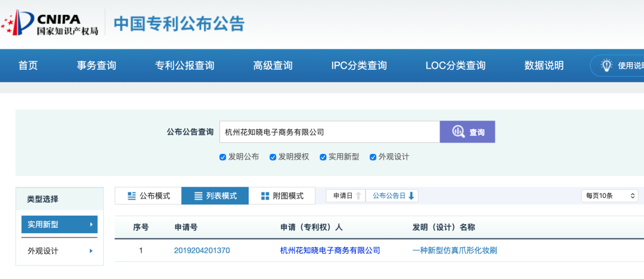Open 专利公报查询 navigation item
Image resolution: width=644 pixels, height=279 pixels.
pos(184,66)
